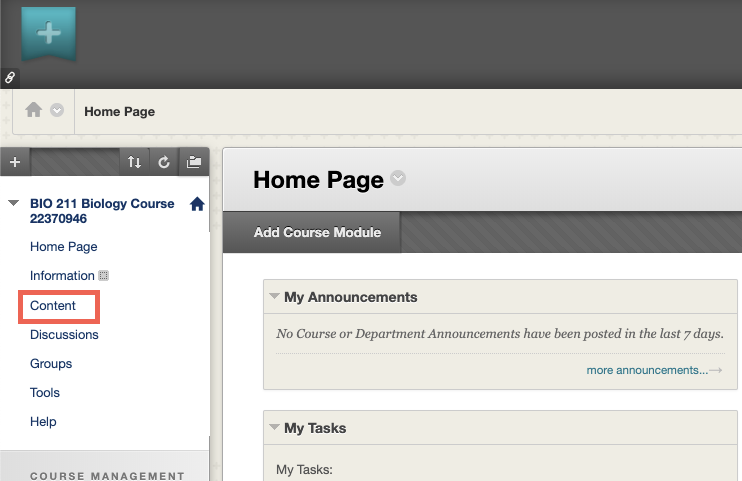Click the chain link icon at left edge
Viewport: 742px width, 481px height.
[x=9, y=77]
